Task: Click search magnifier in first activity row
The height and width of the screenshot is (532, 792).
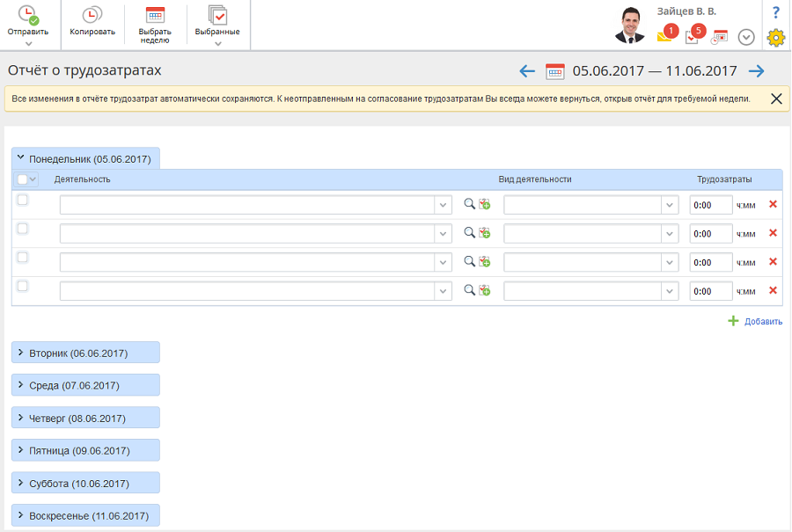Action: [470, 204]
